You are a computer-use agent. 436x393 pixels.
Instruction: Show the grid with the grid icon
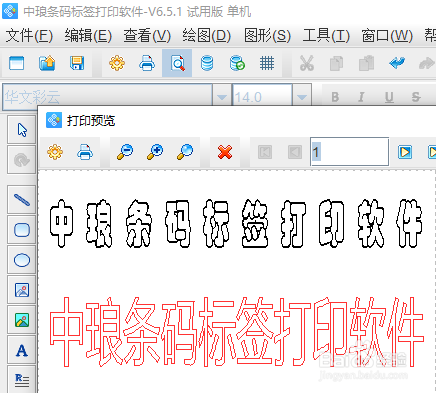click(267, 63)
